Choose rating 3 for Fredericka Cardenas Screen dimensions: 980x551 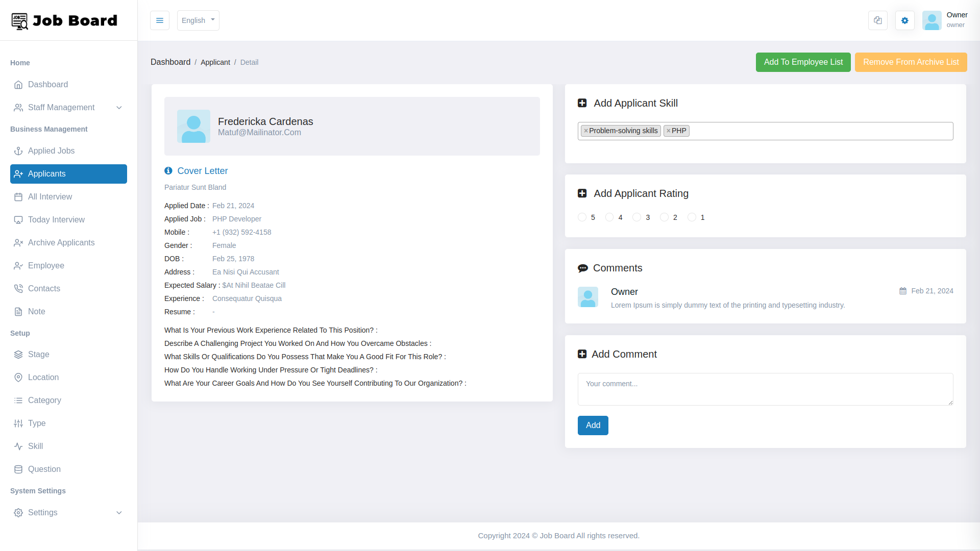[x=638, y=217]
